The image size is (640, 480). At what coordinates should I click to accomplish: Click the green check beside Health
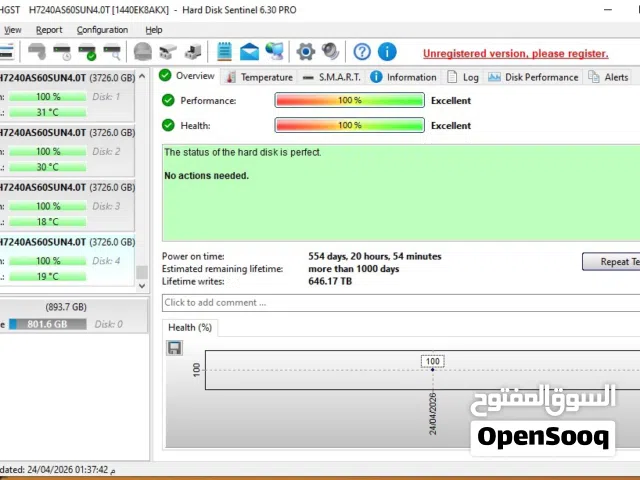click(x=168, y=125)
